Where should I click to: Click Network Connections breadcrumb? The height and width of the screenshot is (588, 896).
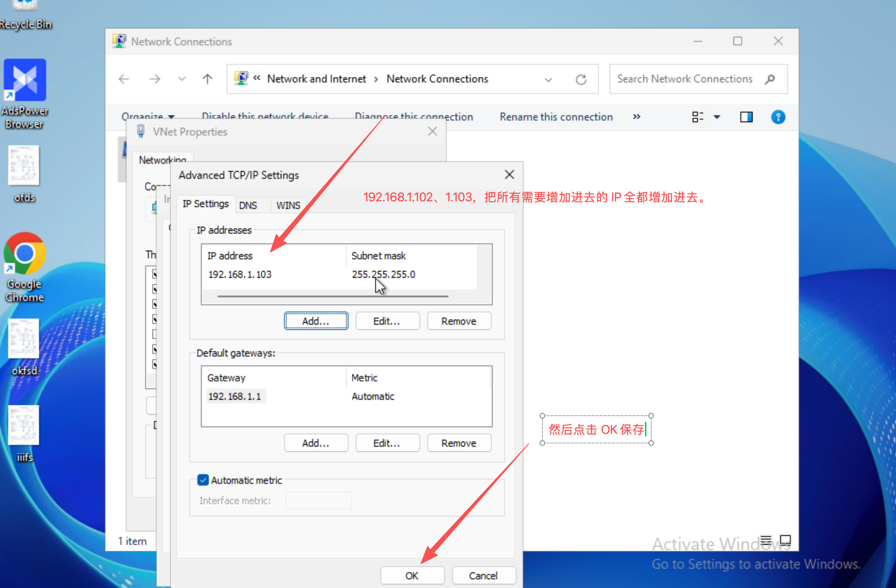[x=437, y=79]
